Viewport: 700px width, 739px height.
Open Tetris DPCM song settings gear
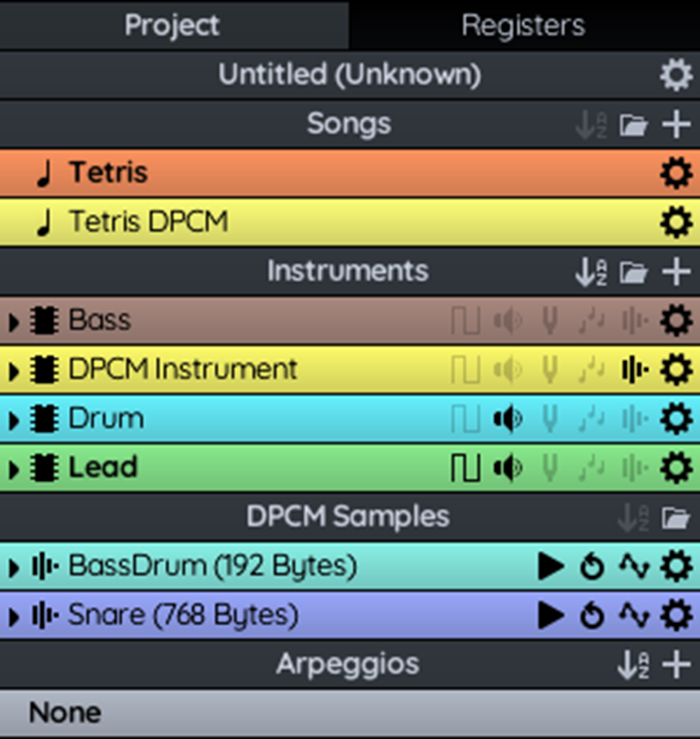(x=675, y=223)
